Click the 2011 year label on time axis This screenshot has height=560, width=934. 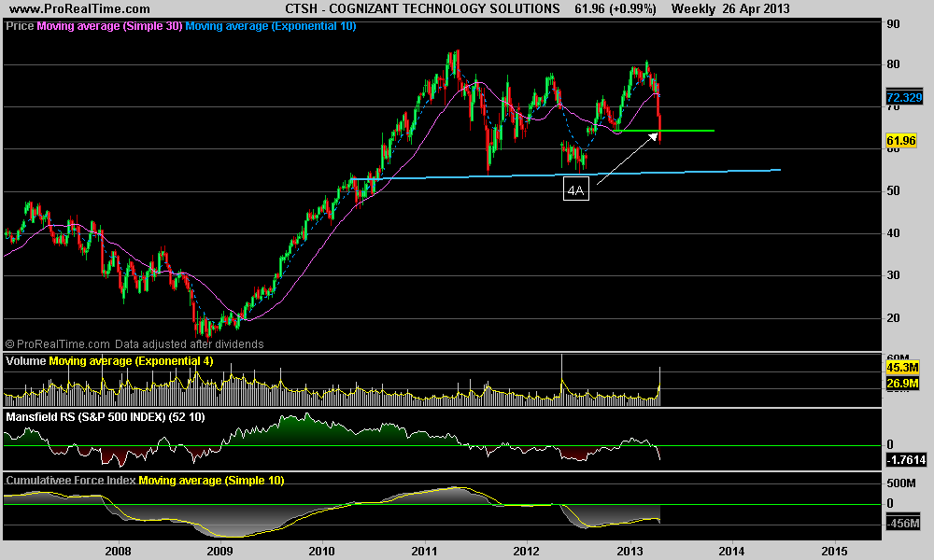point(424,551)
